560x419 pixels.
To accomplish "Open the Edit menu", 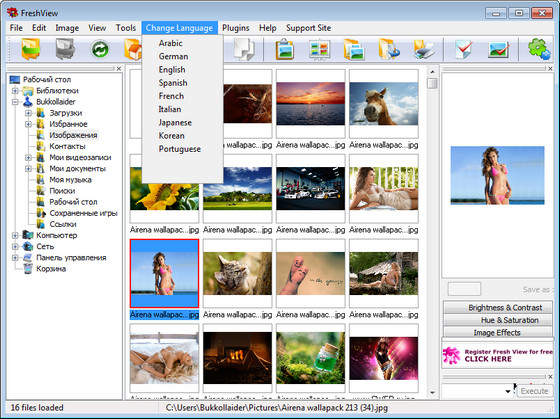I will click(39, 28).
